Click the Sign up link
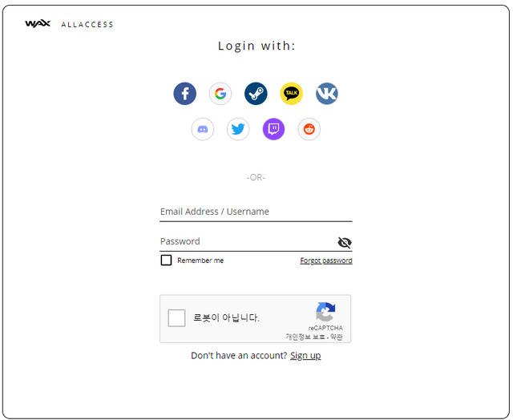The width and height of the screenshot is (513, 420). (305, 356)
